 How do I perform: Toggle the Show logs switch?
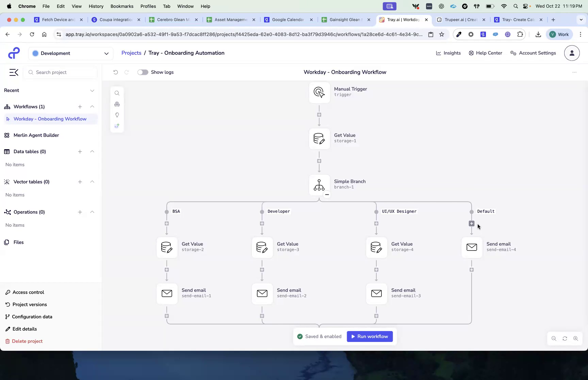coord(143,72)
